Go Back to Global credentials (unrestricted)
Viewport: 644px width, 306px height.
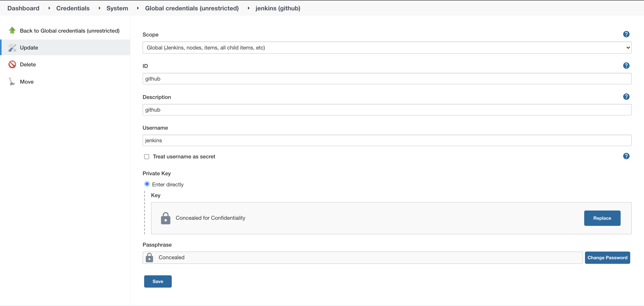(x=70, y=31)
